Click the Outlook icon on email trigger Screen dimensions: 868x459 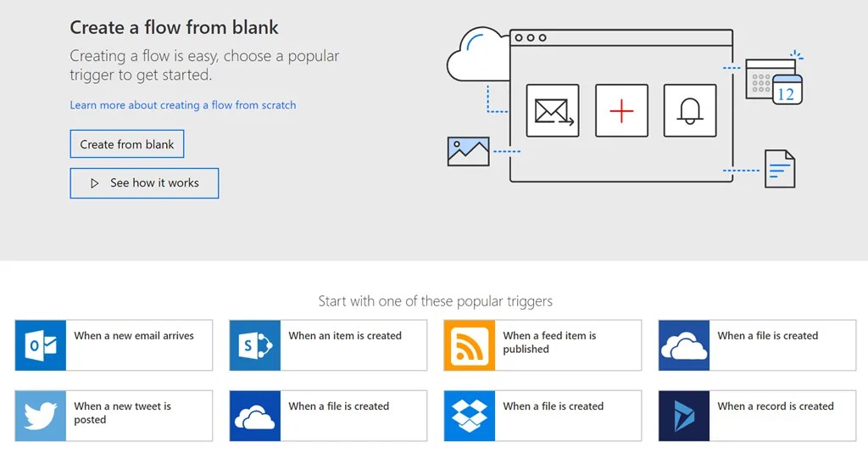(x=41, y=344)
